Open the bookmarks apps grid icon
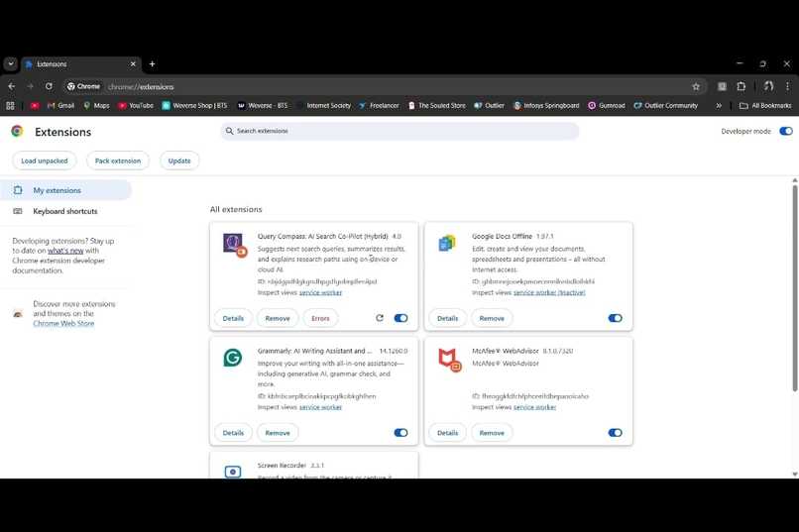 point(10,105)
